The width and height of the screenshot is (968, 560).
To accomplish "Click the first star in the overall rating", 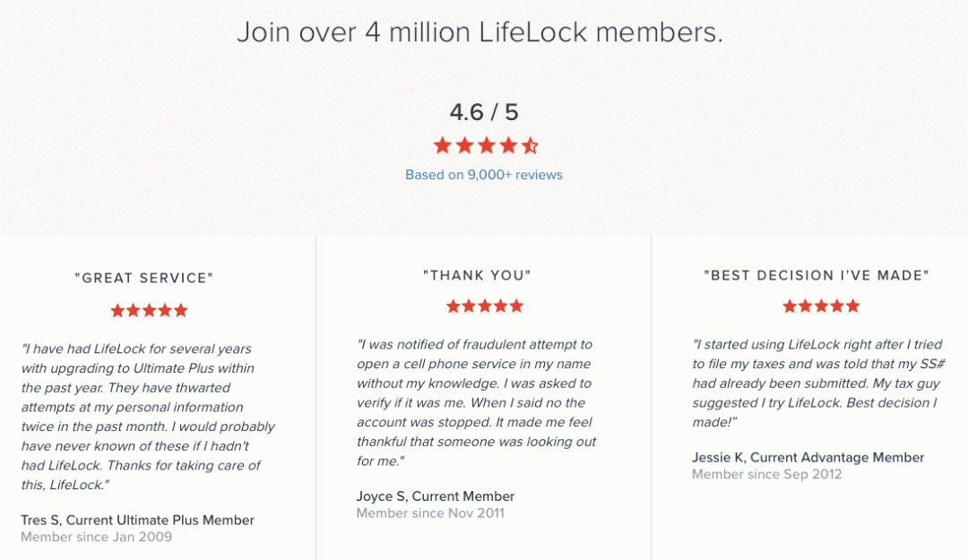I will point(442,145).
